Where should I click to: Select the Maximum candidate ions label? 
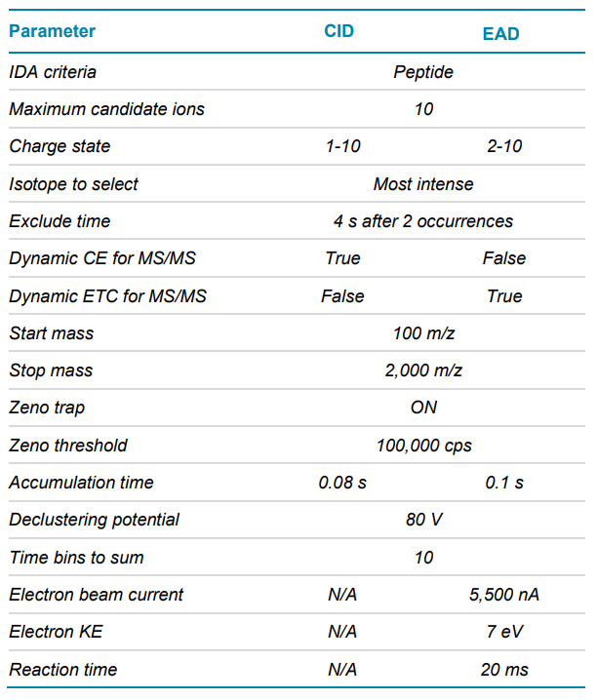click(106, 109)
